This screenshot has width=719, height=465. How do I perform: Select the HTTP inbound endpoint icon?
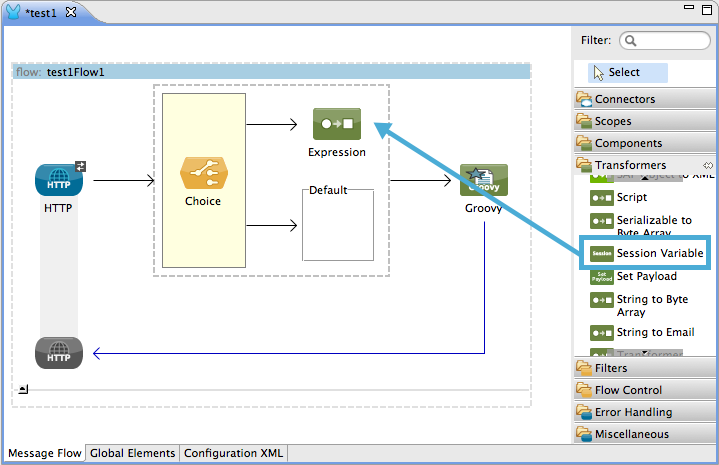pos(59,180)
